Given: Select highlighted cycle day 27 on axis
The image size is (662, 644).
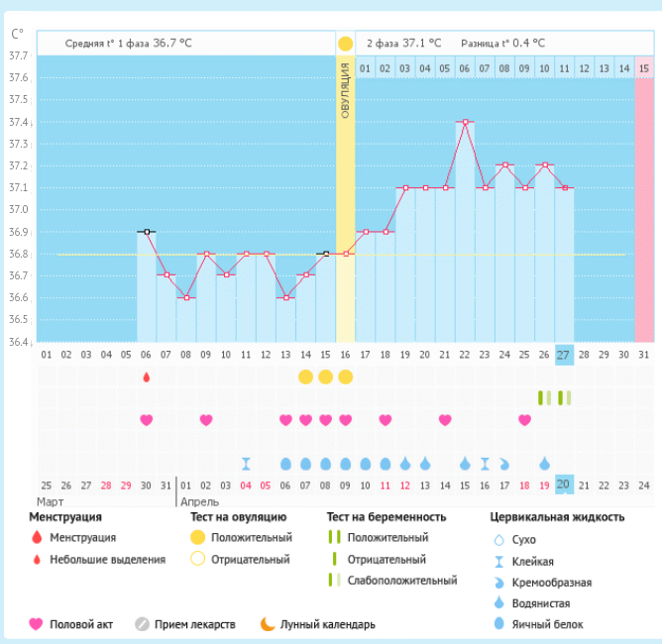Looking at the screenshot, I should point(564,355).
